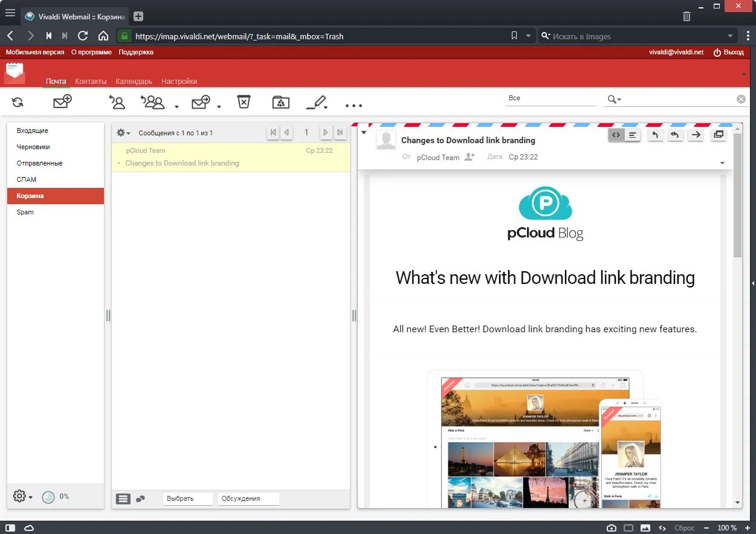Expand the reply-all options arrow
The height and width of the screenshot is (534, 756).
176,107
